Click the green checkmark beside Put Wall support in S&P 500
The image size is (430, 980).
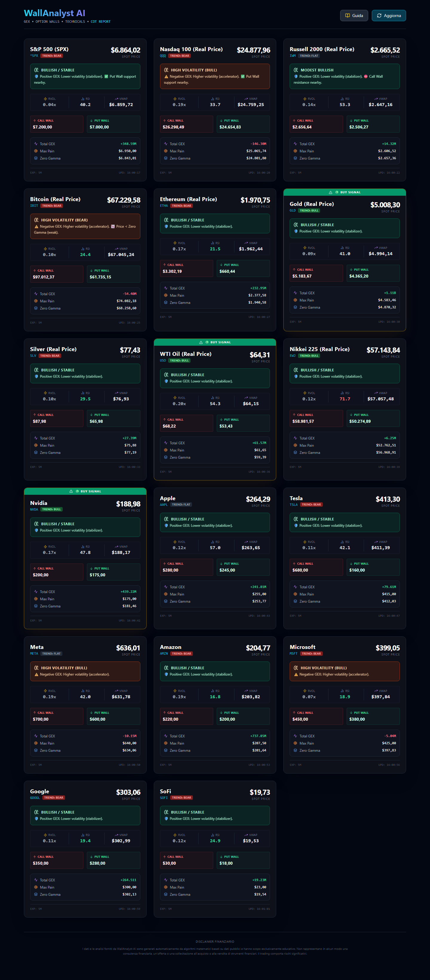click(106, 76)
